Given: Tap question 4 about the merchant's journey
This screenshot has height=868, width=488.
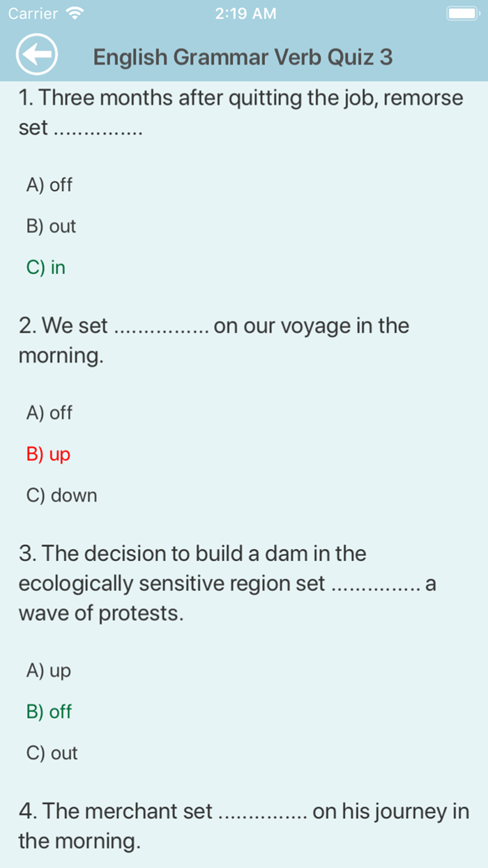Looking at the screenshot, I should 243,825.
